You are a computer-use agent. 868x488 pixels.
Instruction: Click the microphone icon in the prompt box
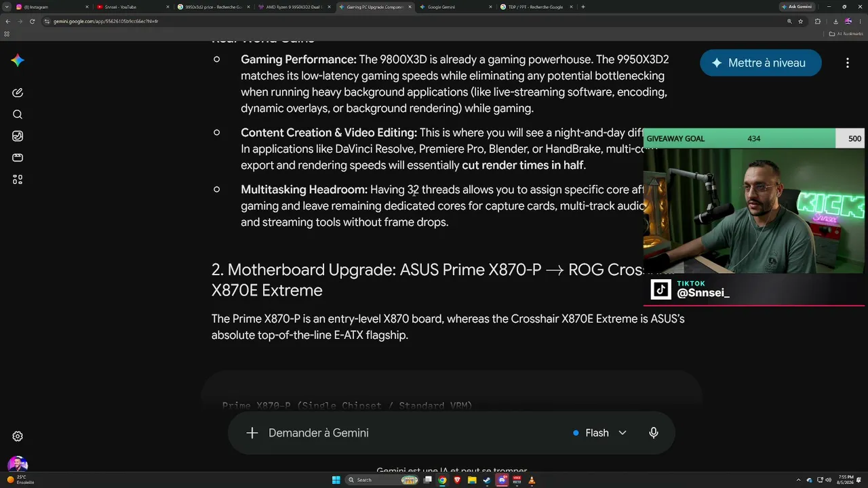[x=654, y=433]
